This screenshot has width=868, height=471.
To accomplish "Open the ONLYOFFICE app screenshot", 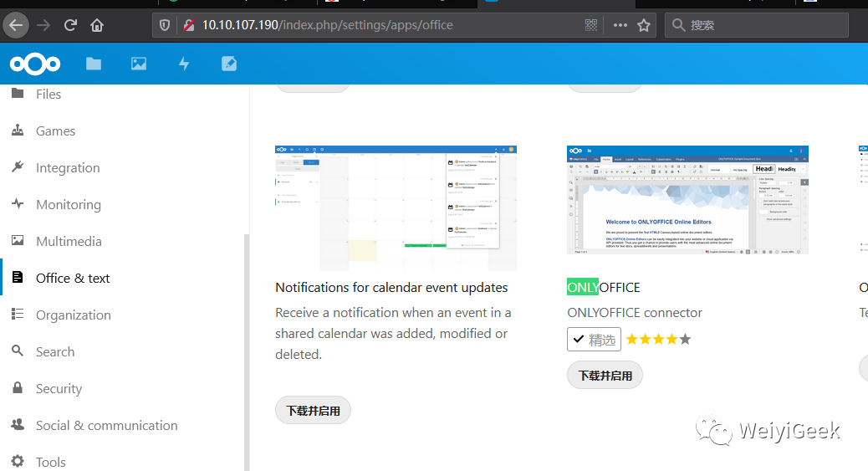I will (x=687, y=200).
